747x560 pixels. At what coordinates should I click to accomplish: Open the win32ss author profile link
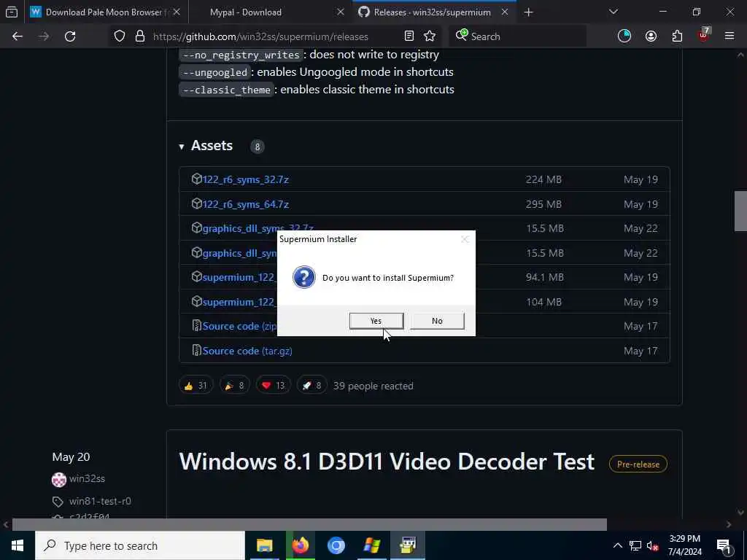[x=87, y=478]
